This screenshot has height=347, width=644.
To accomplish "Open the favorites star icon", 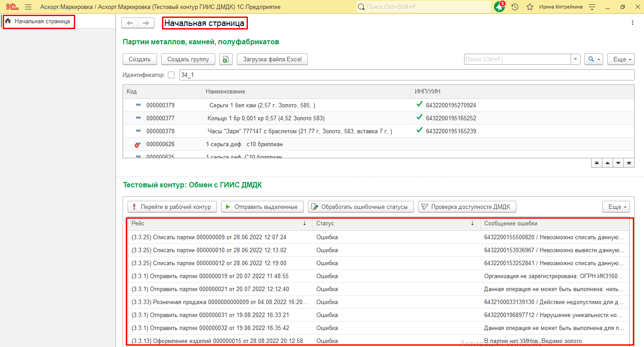I will click(530, 7).
